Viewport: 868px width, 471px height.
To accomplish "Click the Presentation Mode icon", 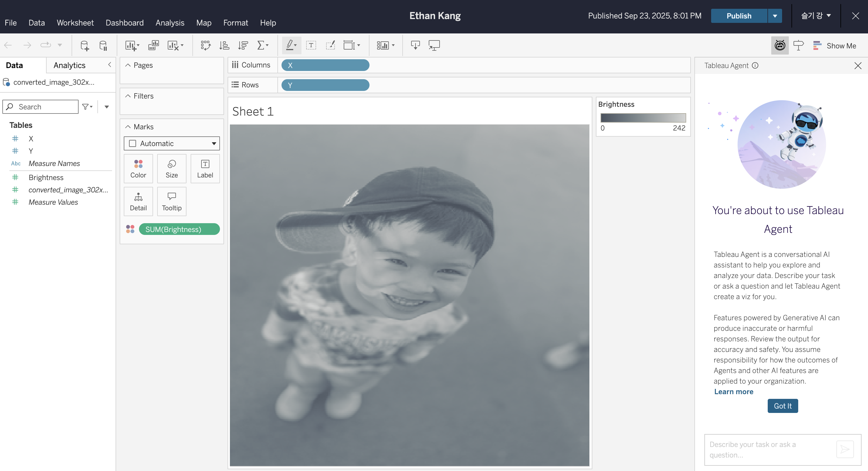I will click(x=434, y=45).
